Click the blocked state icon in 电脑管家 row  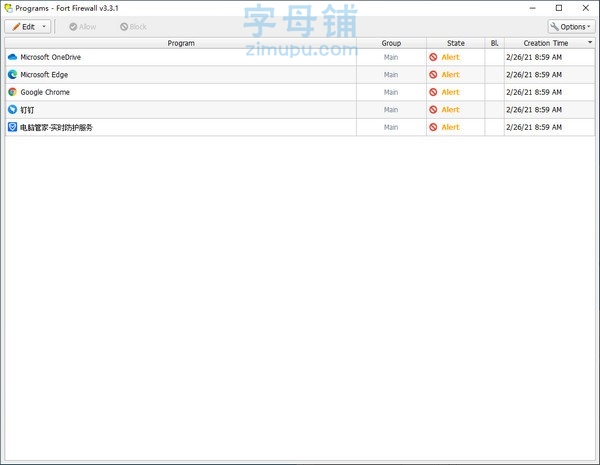433,127
